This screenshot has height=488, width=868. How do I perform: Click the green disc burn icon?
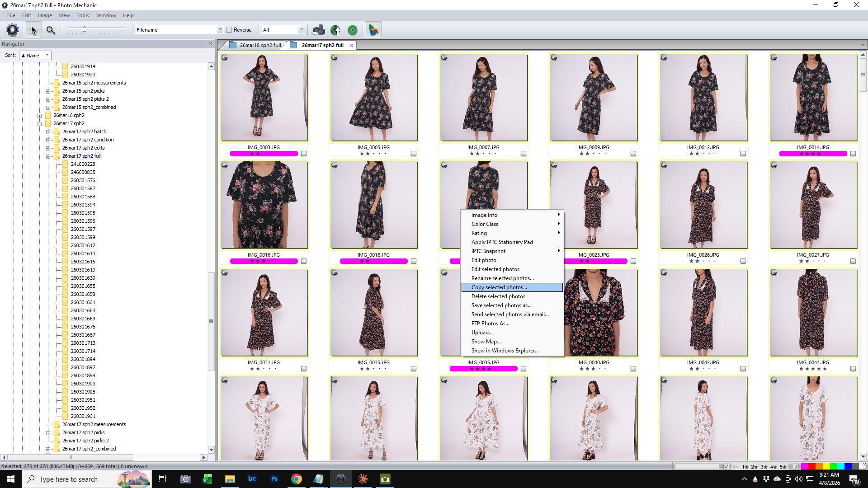point(353,30)
